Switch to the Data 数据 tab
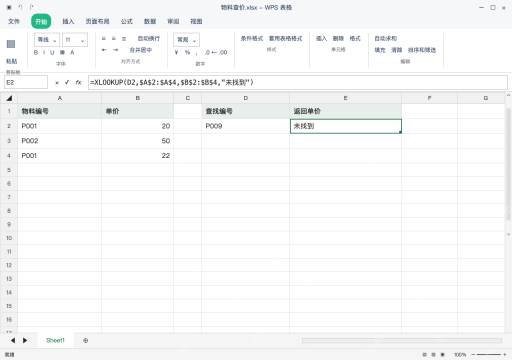 point(150,21)
